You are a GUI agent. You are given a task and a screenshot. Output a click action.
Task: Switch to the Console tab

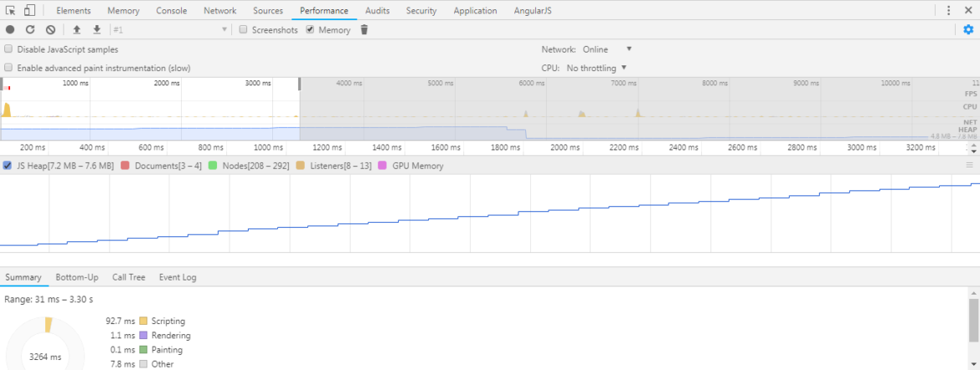point(171,11)
